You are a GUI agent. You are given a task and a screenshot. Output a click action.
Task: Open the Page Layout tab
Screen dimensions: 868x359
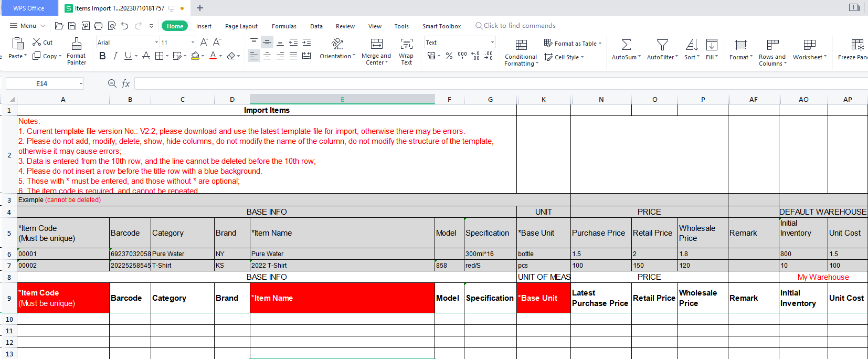point(241,26)
